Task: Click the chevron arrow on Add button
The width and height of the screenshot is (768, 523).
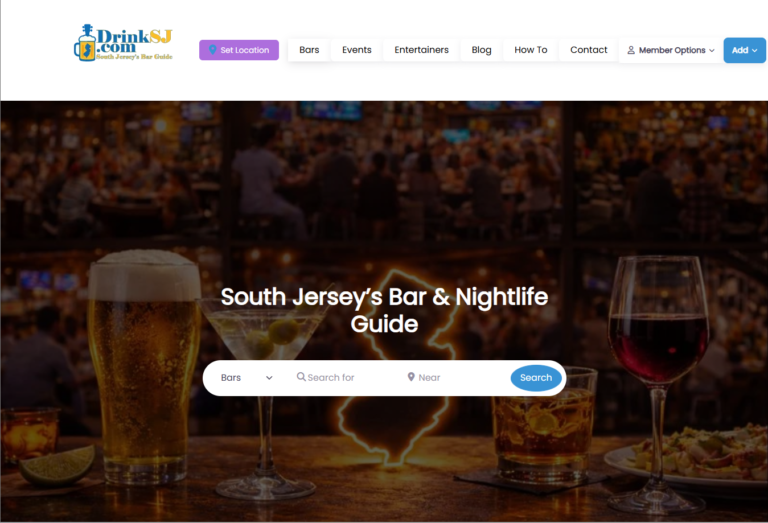Action: tap(755, 50)
